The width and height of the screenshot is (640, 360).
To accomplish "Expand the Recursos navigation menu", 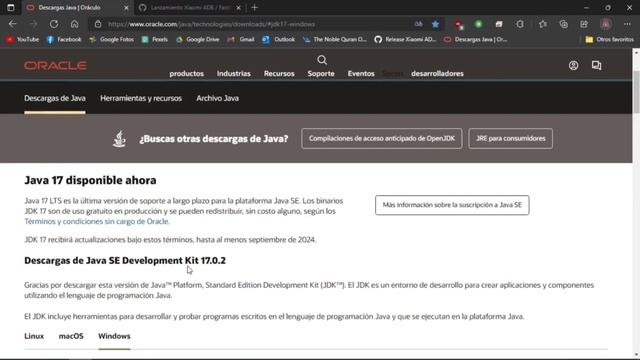I will click(279, 73).
